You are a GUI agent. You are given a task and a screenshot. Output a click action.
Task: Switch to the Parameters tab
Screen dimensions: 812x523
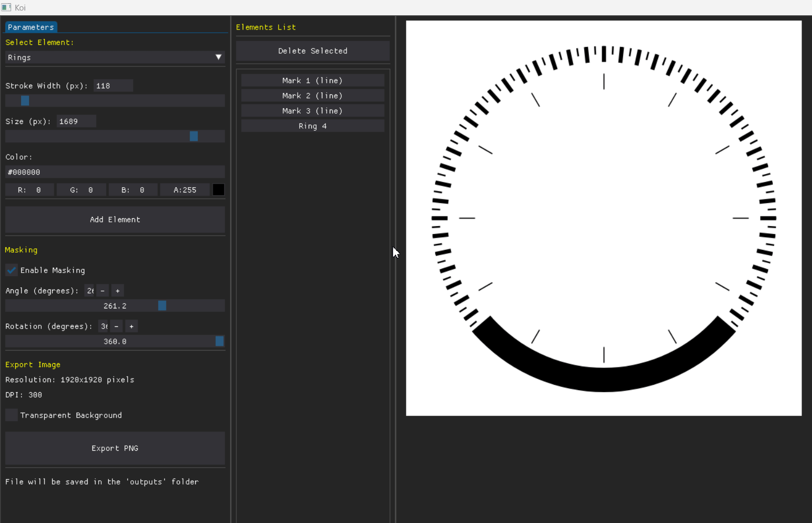[x=31, y=27]
